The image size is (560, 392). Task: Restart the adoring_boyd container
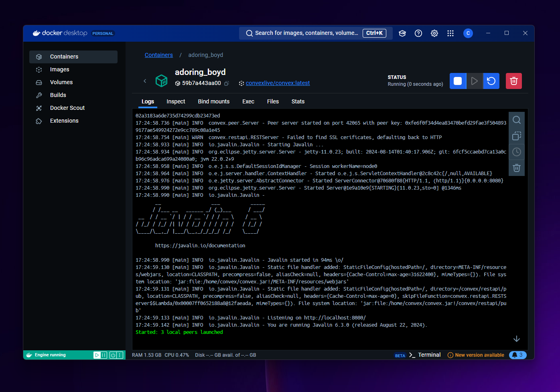[x=491, y=81]
